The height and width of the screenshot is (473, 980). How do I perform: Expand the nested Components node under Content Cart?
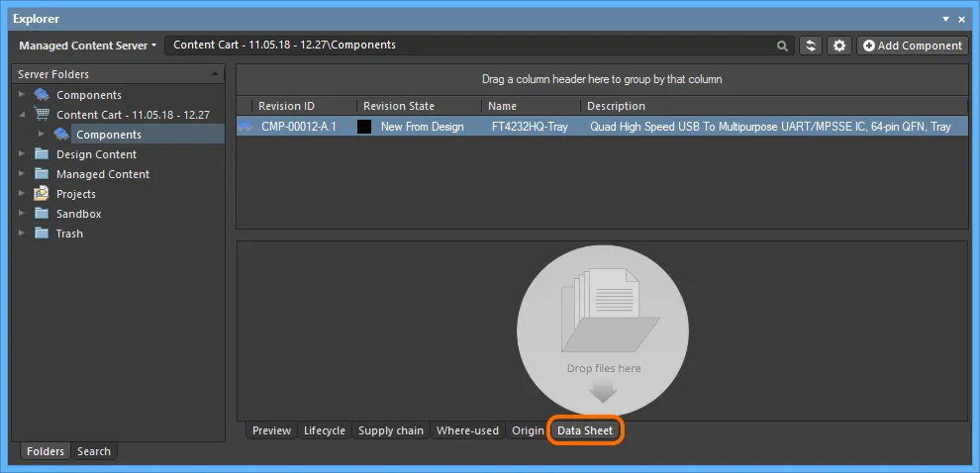point(42,135)
